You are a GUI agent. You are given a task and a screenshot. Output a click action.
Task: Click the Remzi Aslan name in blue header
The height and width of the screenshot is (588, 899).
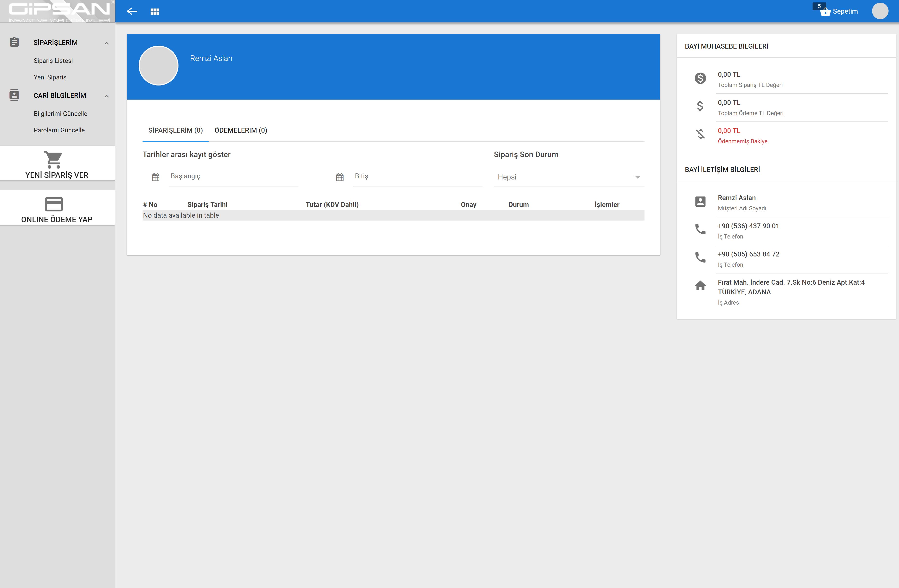coord(211,59)
